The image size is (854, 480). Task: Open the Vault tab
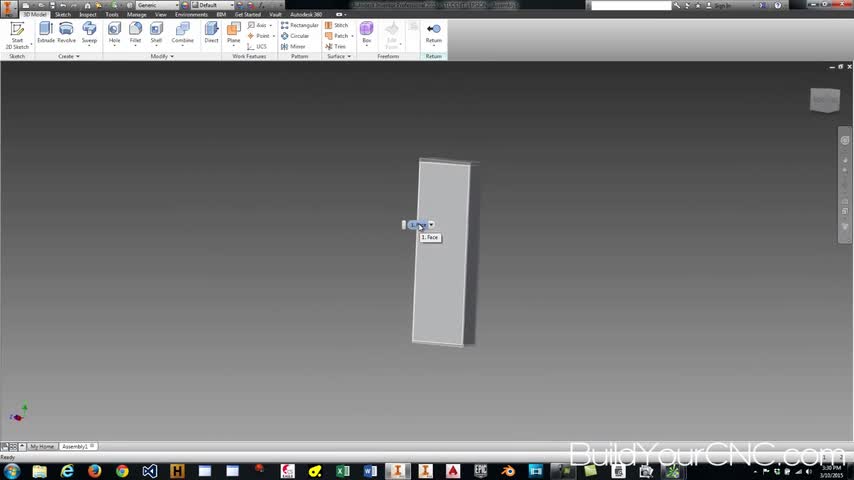[x=275, y=15]
